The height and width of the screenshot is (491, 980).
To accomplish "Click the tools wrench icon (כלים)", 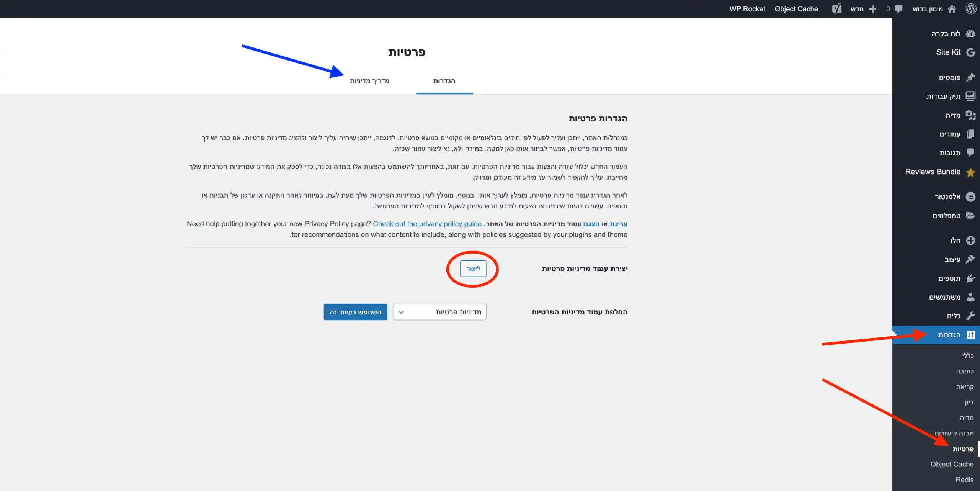I will [970, 316].
